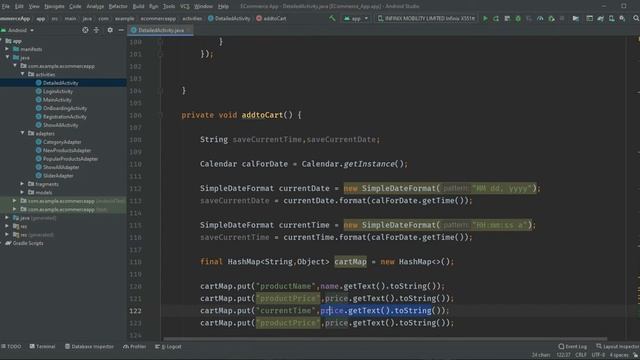Open the Profiler tool window
The width and height of the screenshot is (640, 360).
[x=135, y=347]
